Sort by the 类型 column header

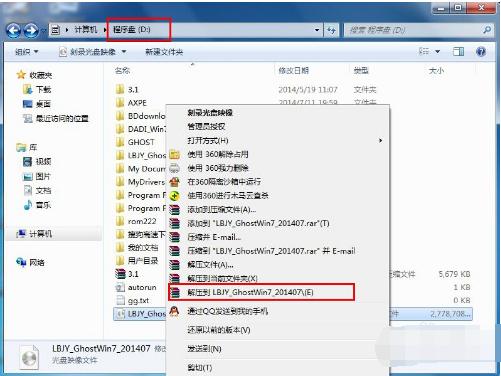click(x=361, y=71)
